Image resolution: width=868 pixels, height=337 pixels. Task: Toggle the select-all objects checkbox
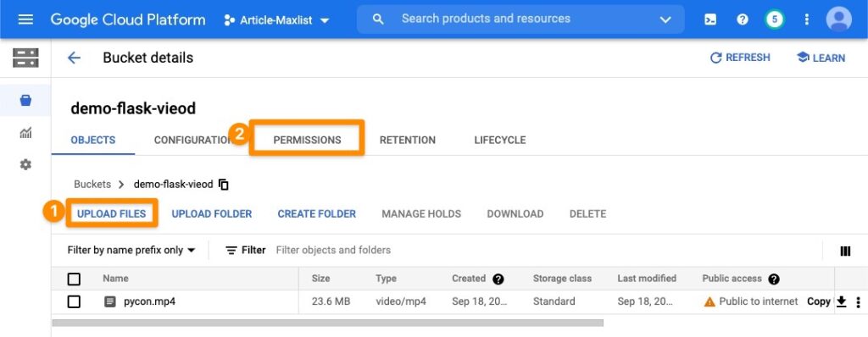pyautogui.click(x=74, y=279)
